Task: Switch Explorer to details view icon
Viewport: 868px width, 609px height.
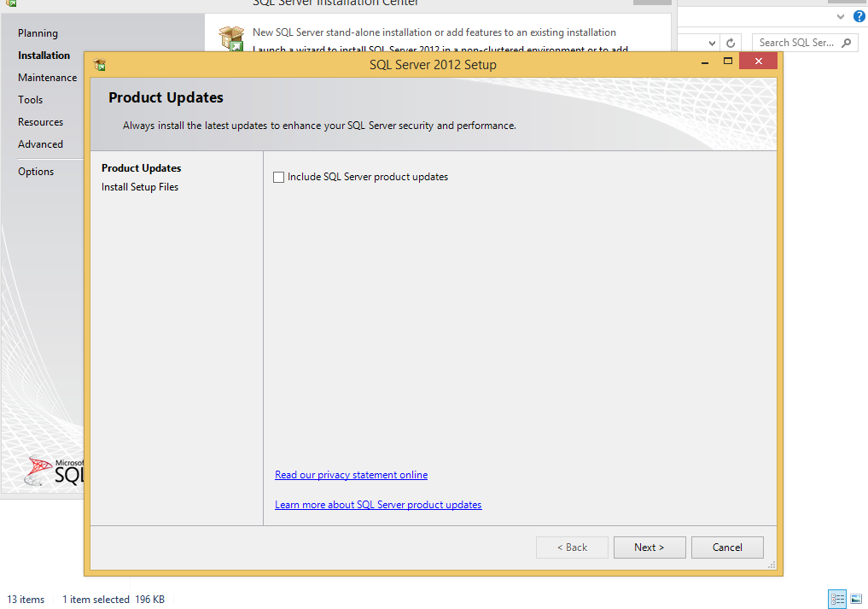Action: tap(837, 599)
